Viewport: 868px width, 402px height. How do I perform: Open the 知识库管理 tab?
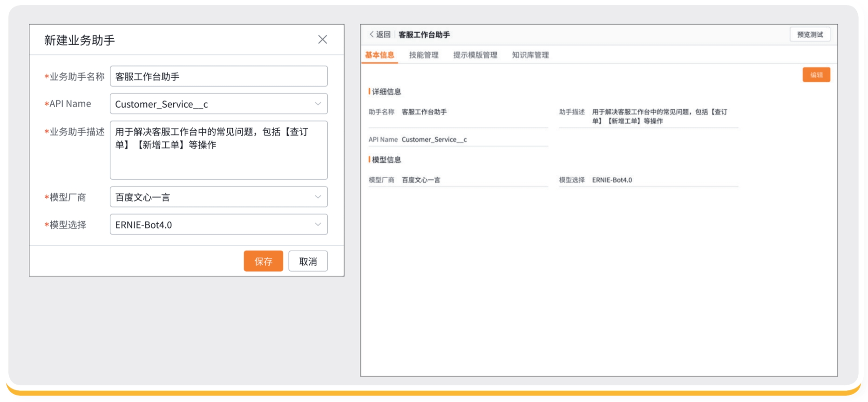tap(530, 55)
